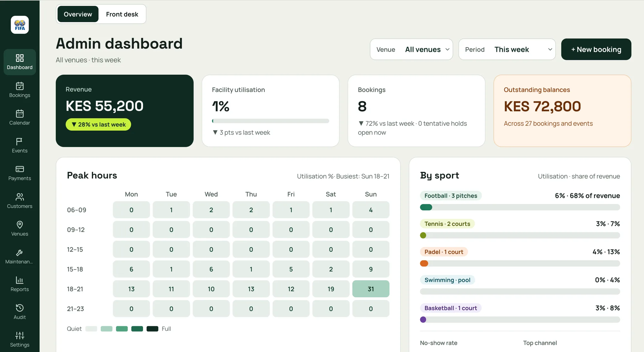Viewport: 644px width, 352px height.
Task: Click the No-show rate label
Action: (x=439, y=343)
